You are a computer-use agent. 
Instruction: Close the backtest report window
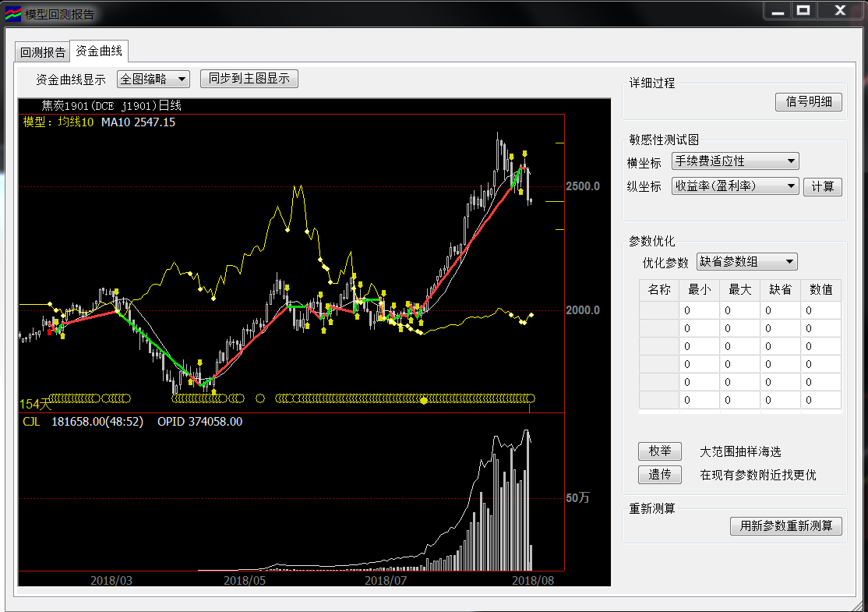840,11
